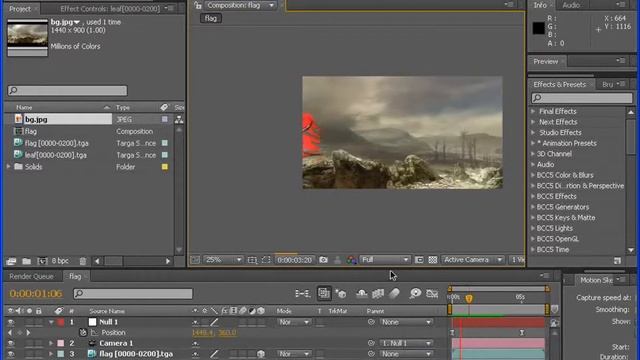Toggle the Hide Shy Layers timeline icon
The height and width of the screenshot is (360, 640).
(362, 293)
